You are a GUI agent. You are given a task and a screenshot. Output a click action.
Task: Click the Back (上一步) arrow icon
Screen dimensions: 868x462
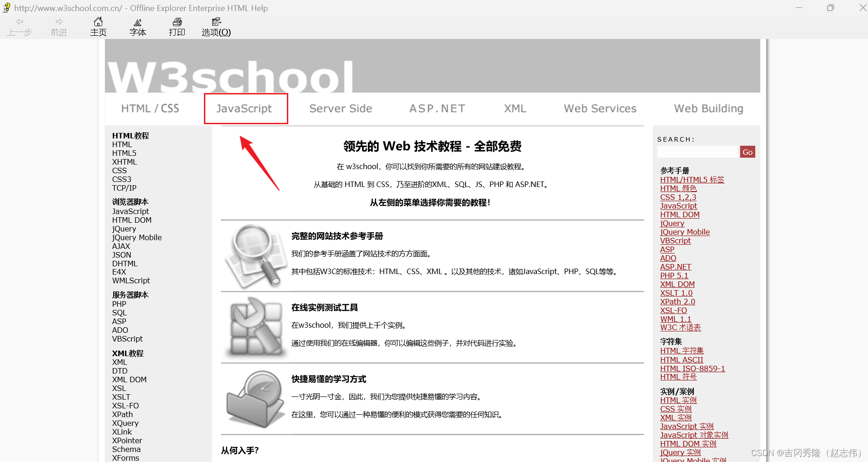(x=20, y=22)
